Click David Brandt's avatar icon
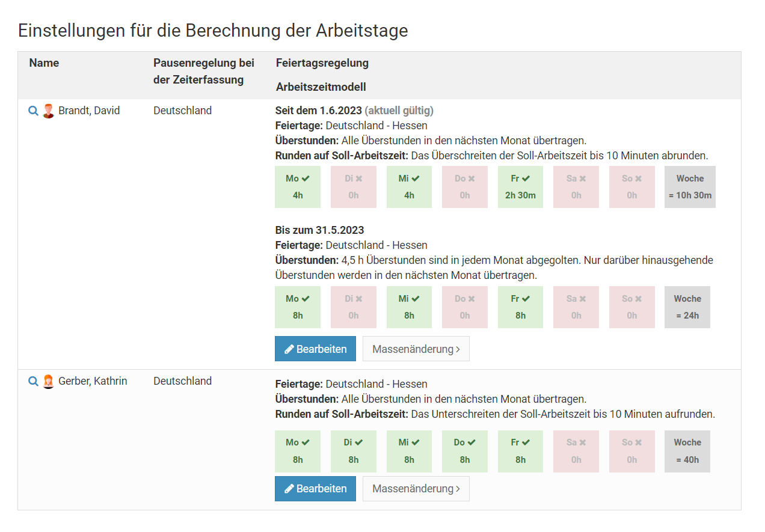Viewport: 765px width, 532px height. pyautogui.click(x=49, y=111)
